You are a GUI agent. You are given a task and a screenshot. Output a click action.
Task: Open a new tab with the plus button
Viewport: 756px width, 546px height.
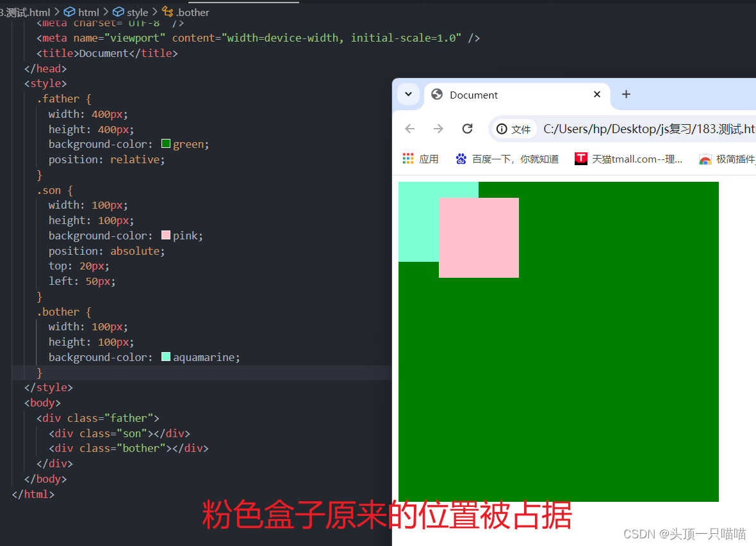[x=626, y=94]
